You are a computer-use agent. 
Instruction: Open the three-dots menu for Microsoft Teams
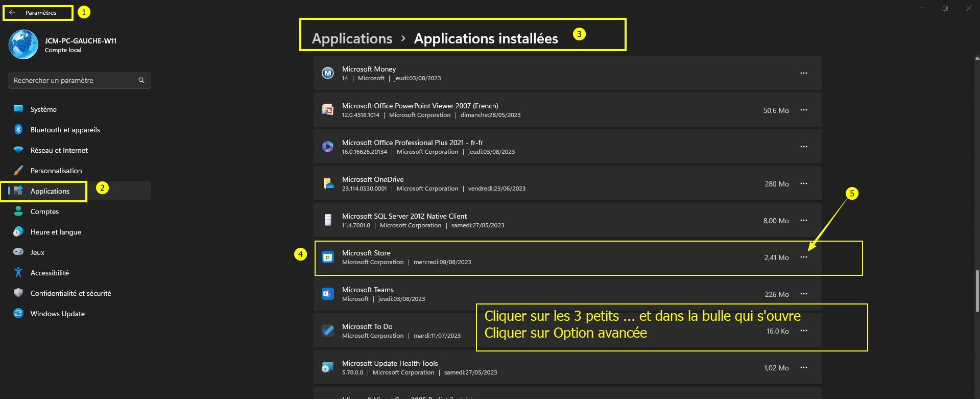[x=804, y=294]
